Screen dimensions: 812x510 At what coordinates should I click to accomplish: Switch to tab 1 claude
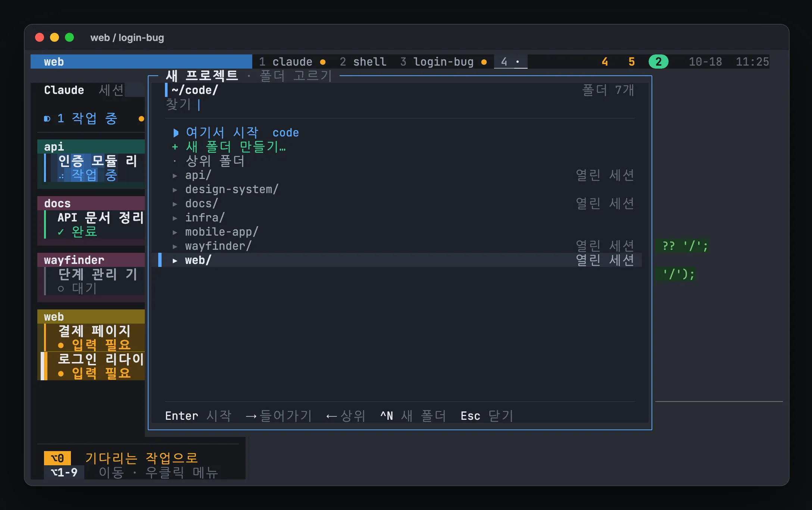coord(292,62)
